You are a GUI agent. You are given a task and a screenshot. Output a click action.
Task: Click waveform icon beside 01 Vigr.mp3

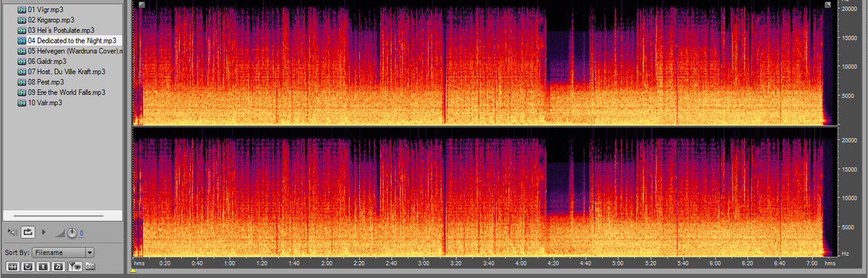(22, 9)
